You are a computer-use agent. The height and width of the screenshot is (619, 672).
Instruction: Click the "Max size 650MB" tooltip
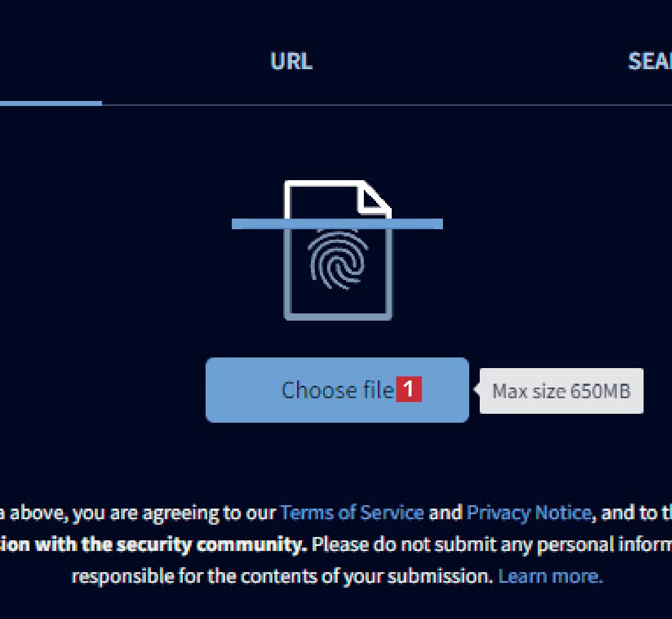click(x=562, y=391)
